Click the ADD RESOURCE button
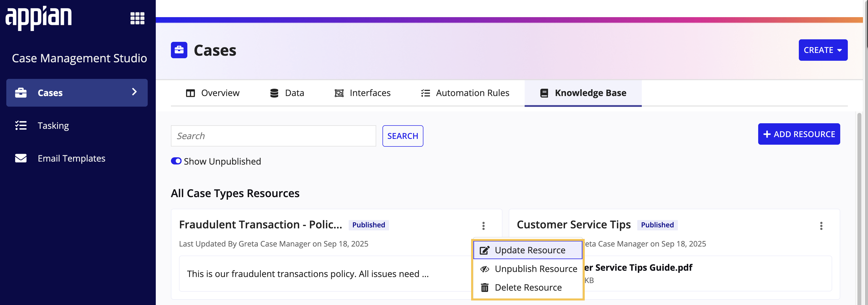This screenshot has height=305, width=868. 799,134
